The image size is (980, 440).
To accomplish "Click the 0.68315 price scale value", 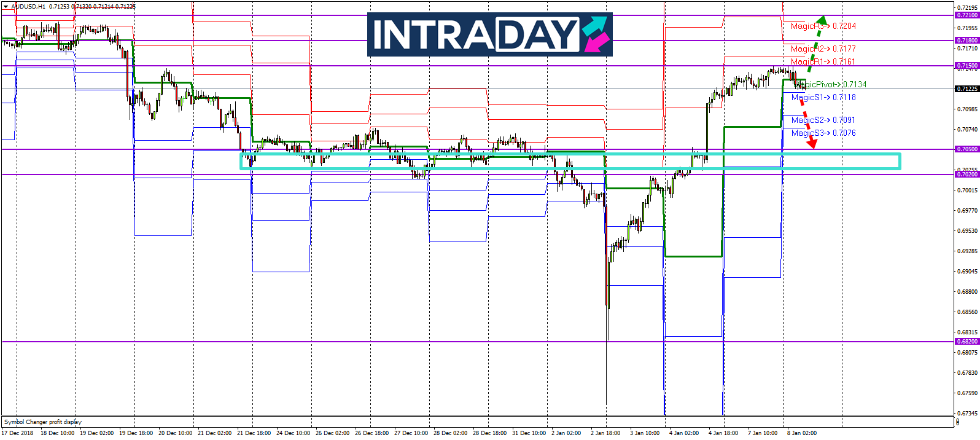I will point(967,332).
